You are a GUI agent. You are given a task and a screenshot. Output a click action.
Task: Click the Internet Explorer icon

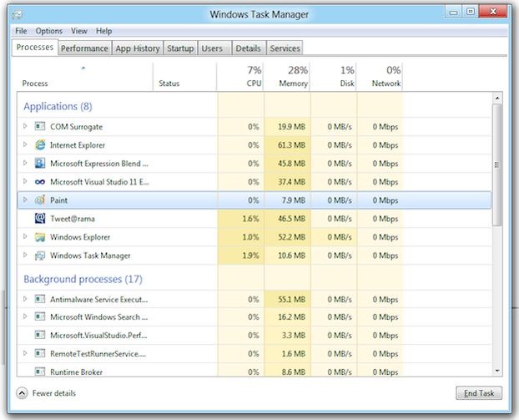[40, 144]
